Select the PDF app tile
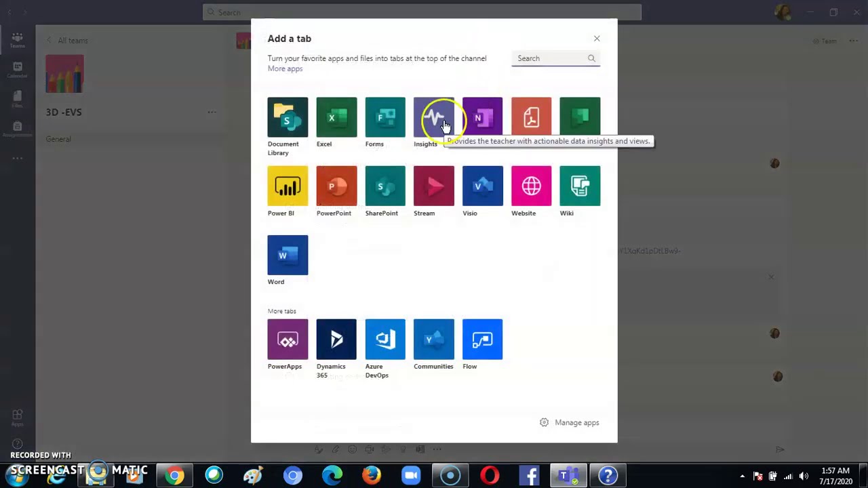The image size is (868, 488). point(532,117)
